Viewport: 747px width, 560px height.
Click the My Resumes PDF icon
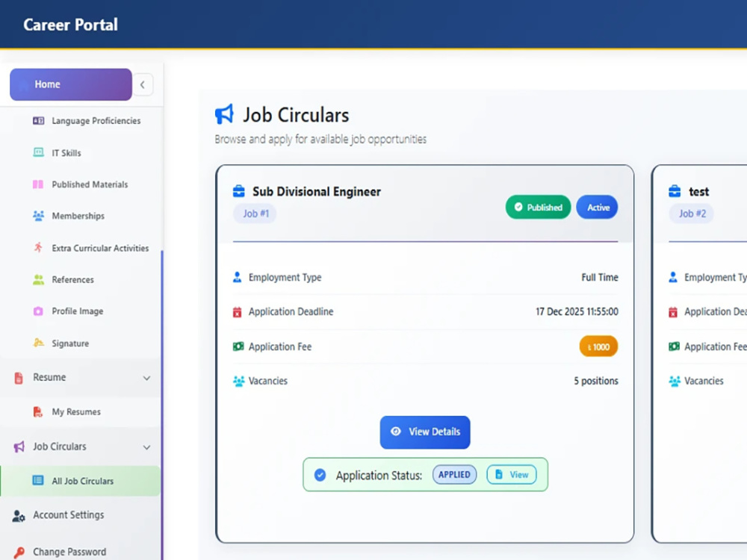(37, 412)
